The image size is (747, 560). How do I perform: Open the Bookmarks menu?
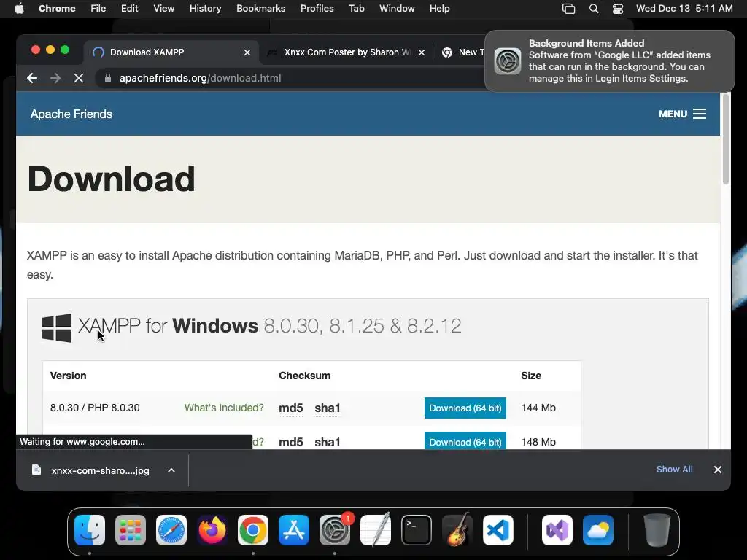point(260,9)
